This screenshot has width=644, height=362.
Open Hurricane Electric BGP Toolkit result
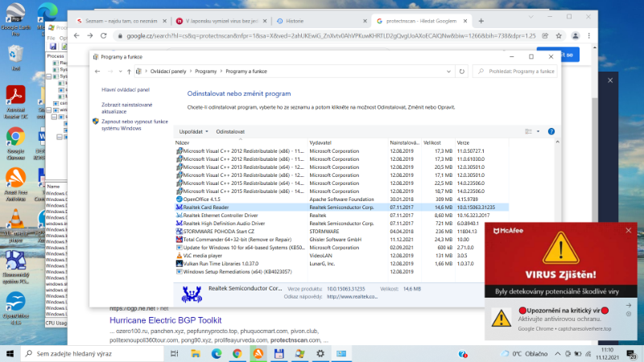(166, 320)
